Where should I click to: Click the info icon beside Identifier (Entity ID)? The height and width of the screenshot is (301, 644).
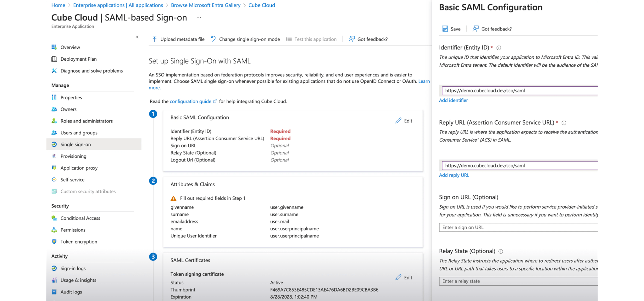[x=499, y=48]
